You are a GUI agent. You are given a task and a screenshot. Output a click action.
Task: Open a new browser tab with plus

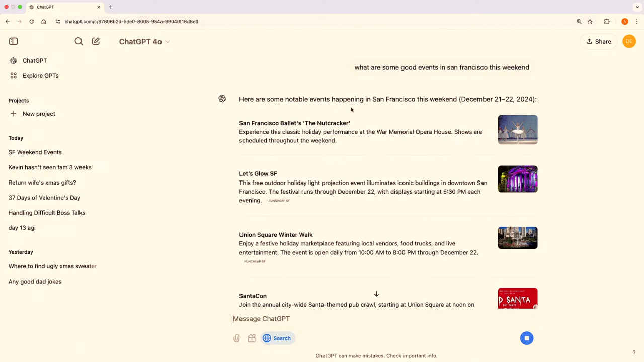[111, 7]
